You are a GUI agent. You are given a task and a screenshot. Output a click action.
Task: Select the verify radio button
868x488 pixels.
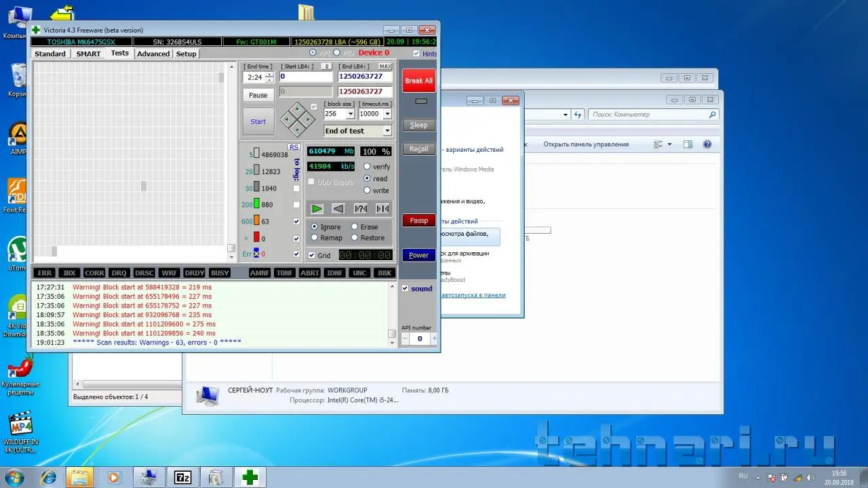[x=368, y=167]
